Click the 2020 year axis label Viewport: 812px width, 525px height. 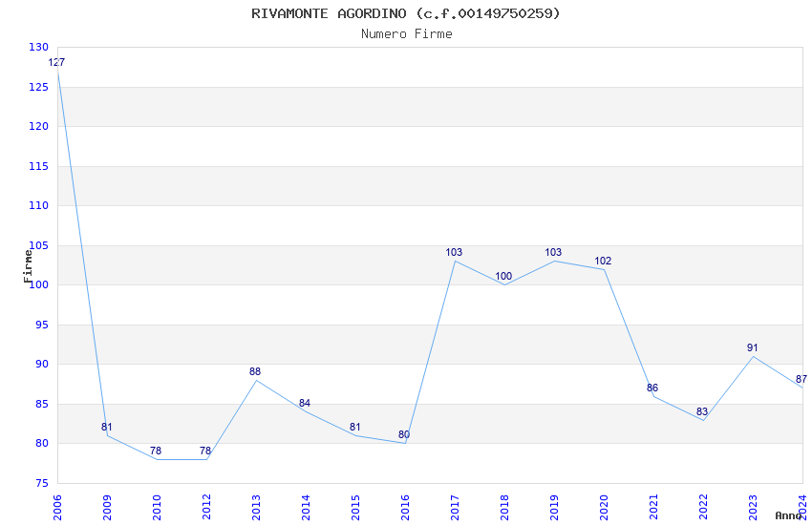pyautogui.click(x=604, y=507)
